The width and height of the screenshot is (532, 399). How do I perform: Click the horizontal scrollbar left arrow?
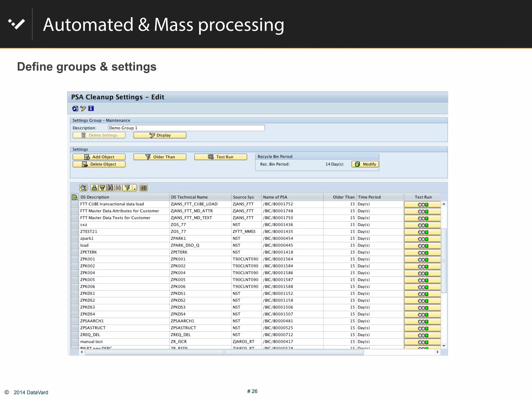[x=82, y=352]
